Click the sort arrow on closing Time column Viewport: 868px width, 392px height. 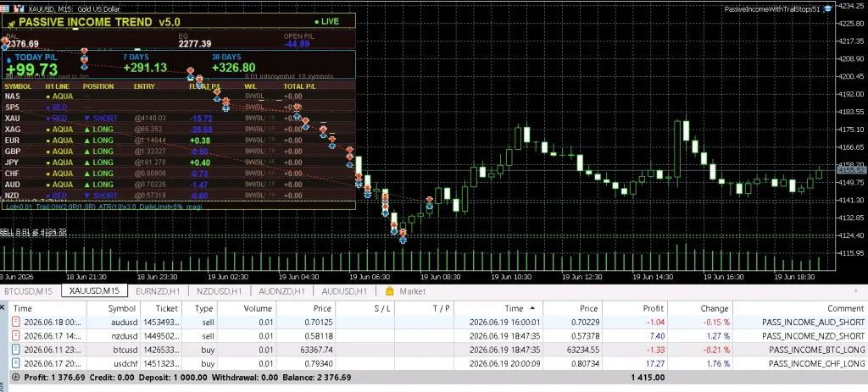pos(532,308)
